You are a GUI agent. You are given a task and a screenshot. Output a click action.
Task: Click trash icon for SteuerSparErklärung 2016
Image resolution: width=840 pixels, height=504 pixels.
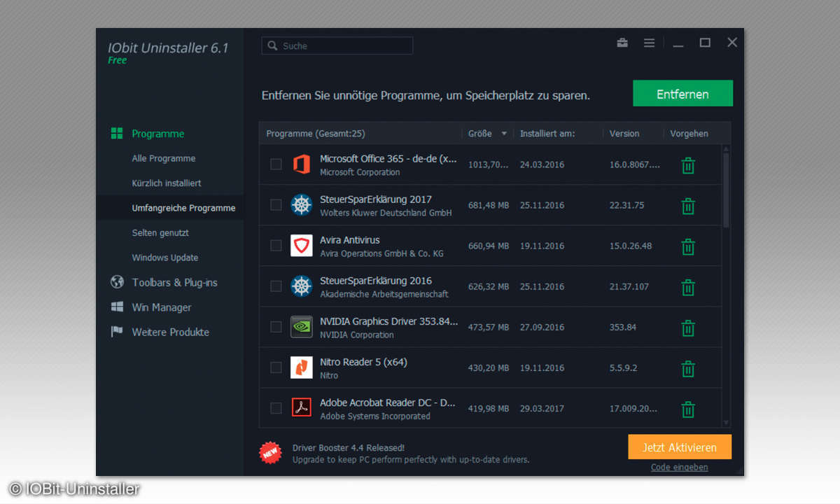688,287
